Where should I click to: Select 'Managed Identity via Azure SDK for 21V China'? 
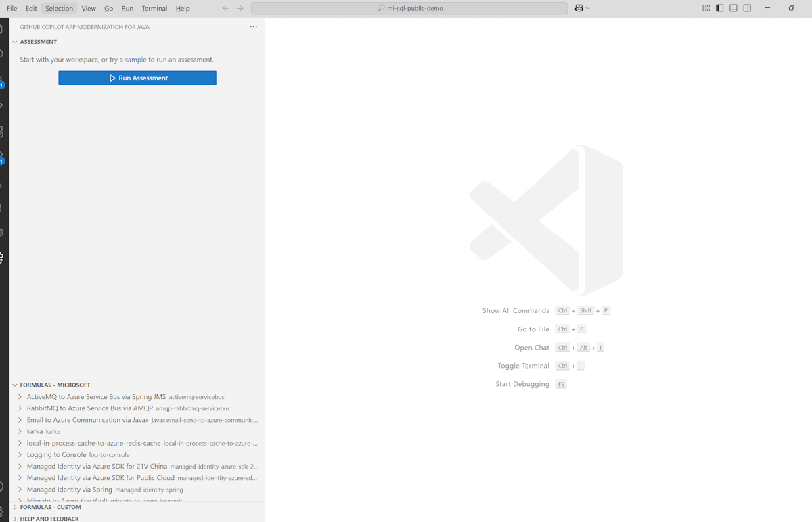pyautogui.click(x=97, y=466)
